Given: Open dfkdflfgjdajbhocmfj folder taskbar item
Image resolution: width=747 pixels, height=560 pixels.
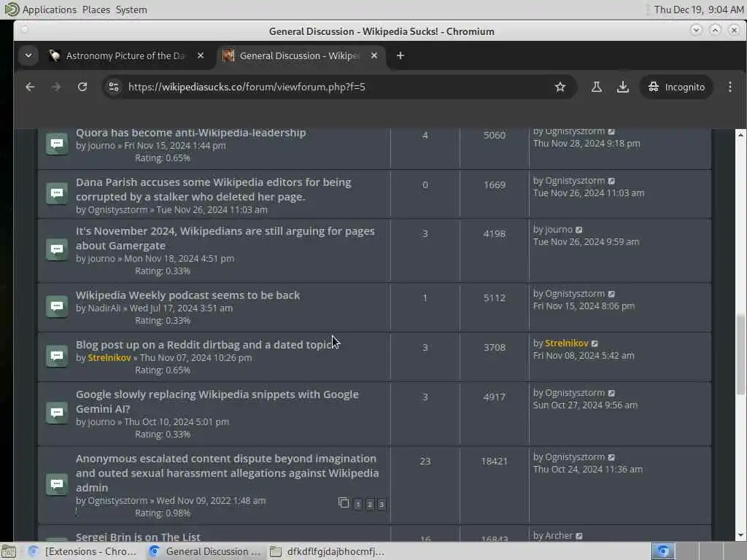Looking at the screenshot, I should click(327, 551).
